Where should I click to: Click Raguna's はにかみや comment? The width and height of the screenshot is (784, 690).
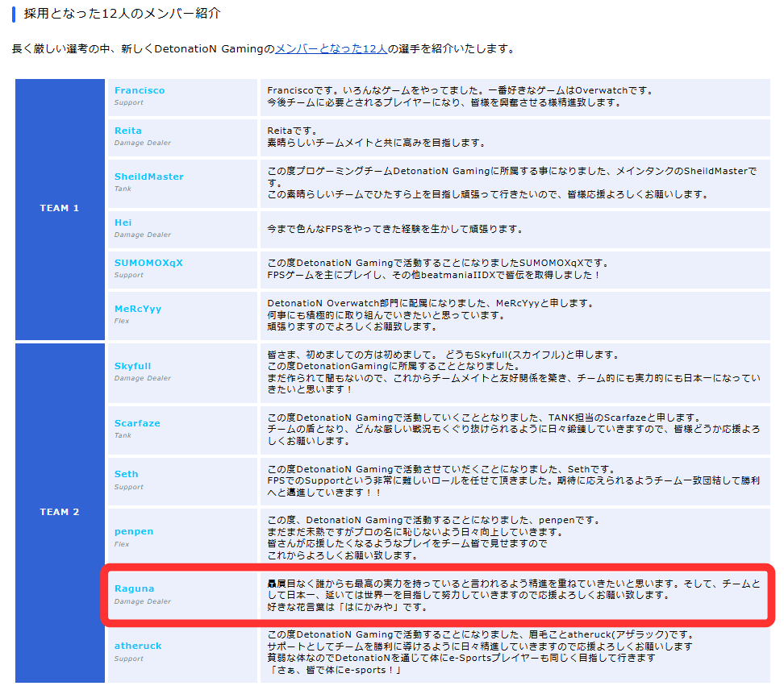coord(514,595)
